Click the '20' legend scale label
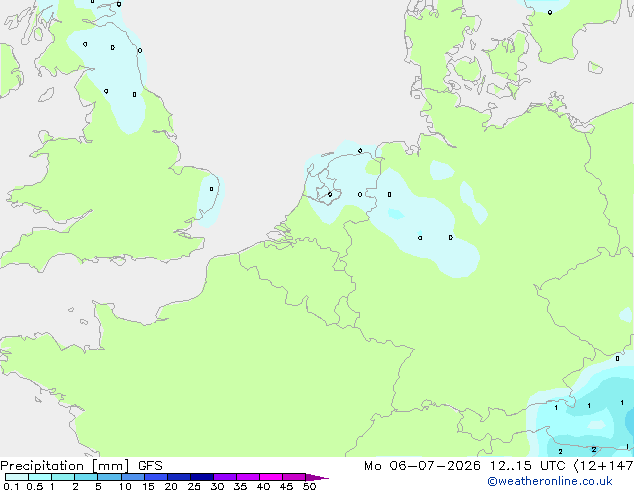Screen dimensions: 634x490 click(x=171, y=486)
